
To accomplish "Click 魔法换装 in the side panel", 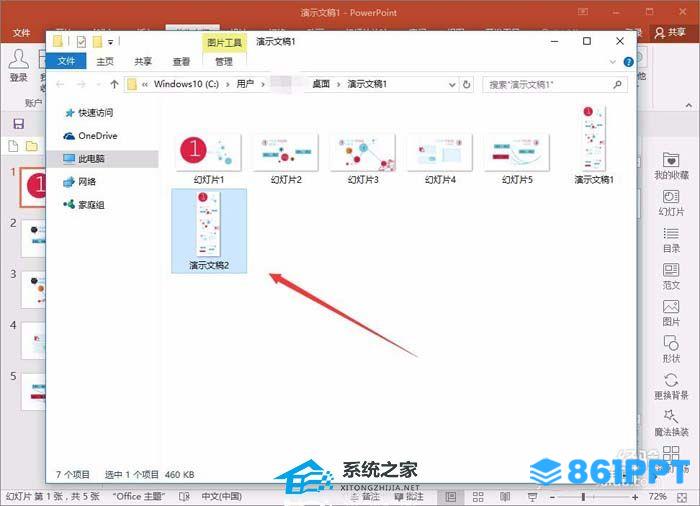I will point(671,423).
